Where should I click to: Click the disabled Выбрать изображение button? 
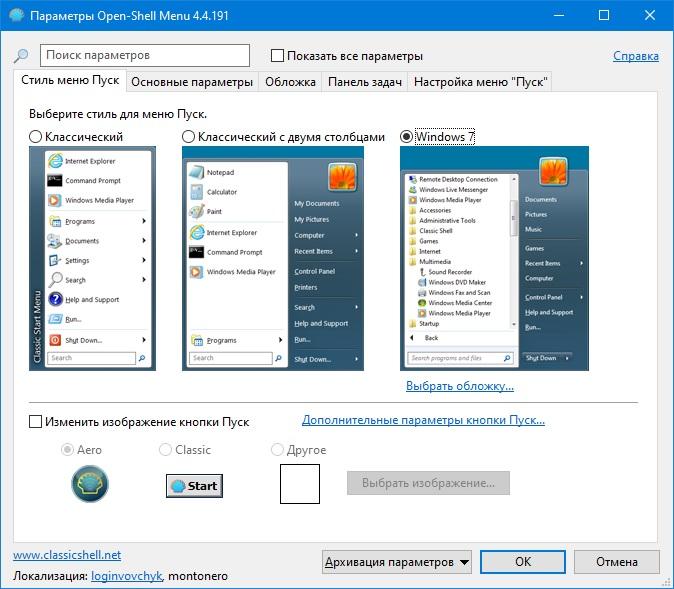click(x=428, y=483)
